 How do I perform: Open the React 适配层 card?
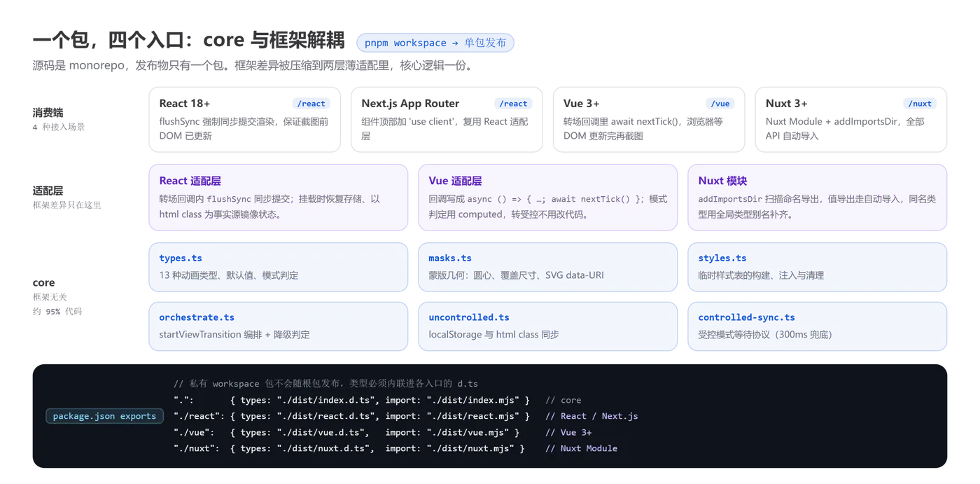[x=279, y=198]
